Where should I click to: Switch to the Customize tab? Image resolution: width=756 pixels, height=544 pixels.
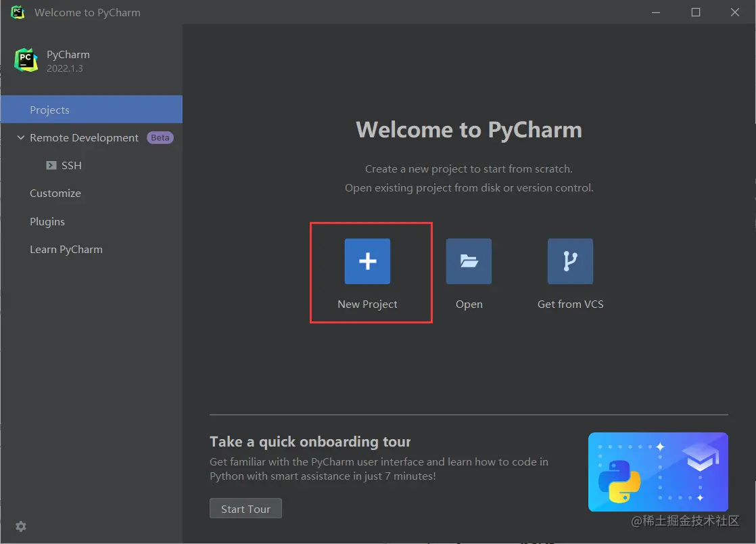point(55,194)
